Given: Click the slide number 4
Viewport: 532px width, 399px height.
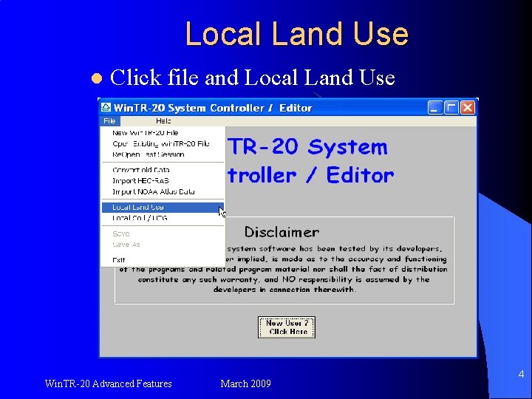Looking at the screenshot, I should (x=521, y=374).
